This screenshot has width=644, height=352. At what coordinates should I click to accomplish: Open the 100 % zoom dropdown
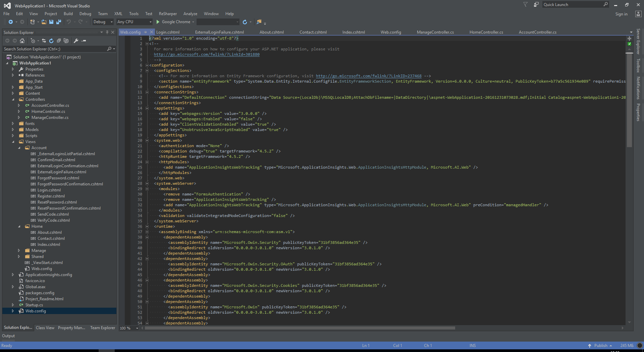[x=137, y=328]
